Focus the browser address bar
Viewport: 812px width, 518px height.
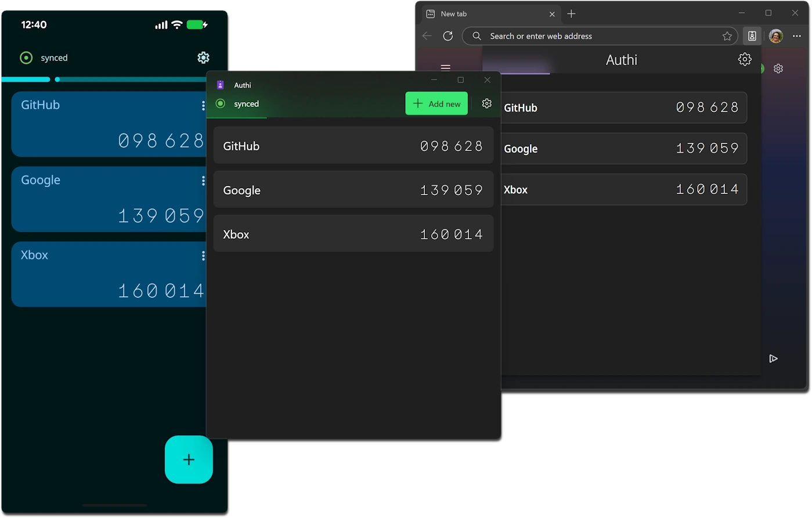[x=600, y=36]
